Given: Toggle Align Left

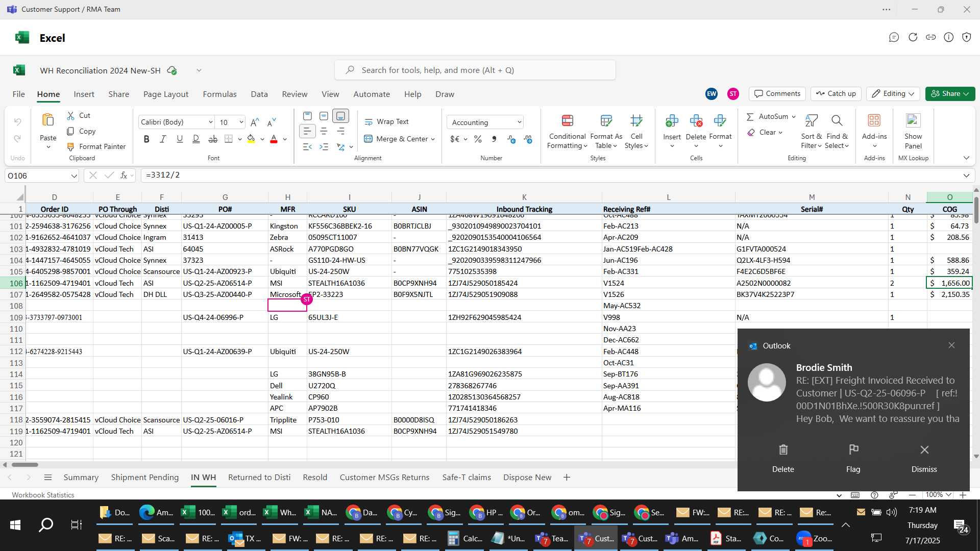Looking at the screenshot, I should [307, 132].
